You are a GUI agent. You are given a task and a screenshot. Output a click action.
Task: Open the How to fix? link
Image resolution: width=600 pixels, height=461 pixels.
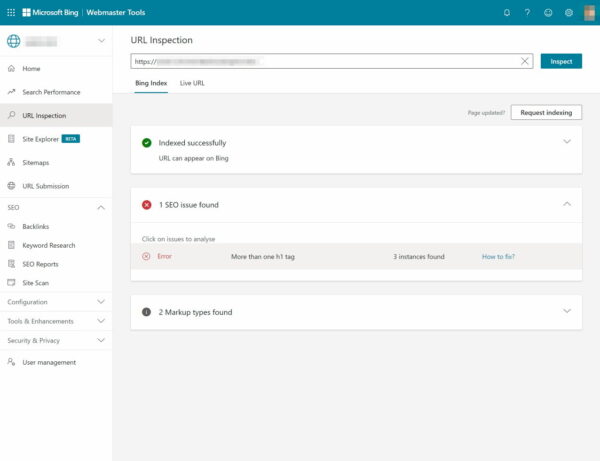498,257
